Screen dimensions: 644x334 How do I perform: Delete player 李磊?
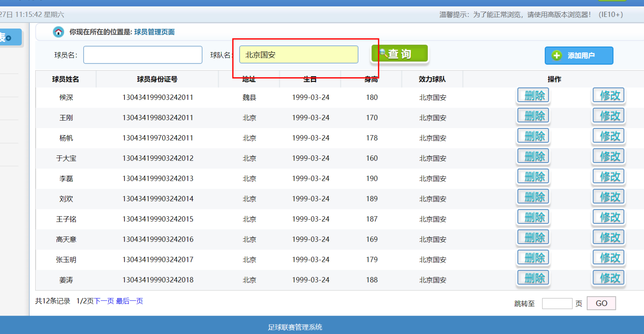[533, 177]
